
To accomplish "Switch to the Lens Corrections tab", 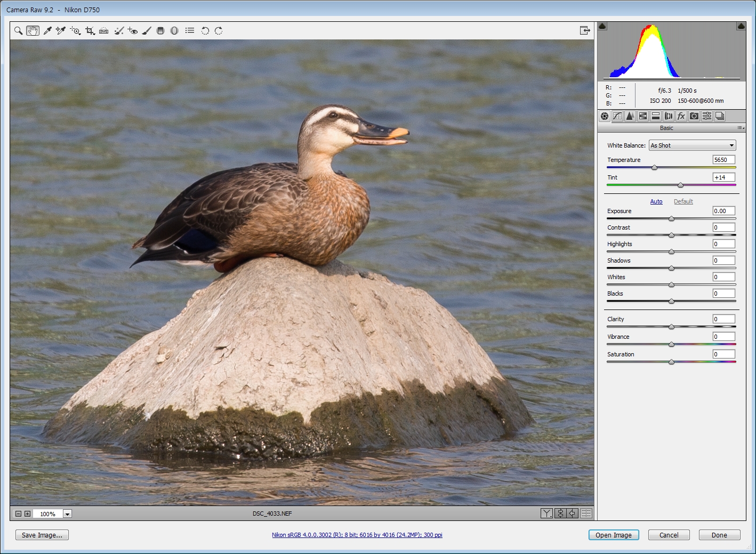I will pos(669,116).
